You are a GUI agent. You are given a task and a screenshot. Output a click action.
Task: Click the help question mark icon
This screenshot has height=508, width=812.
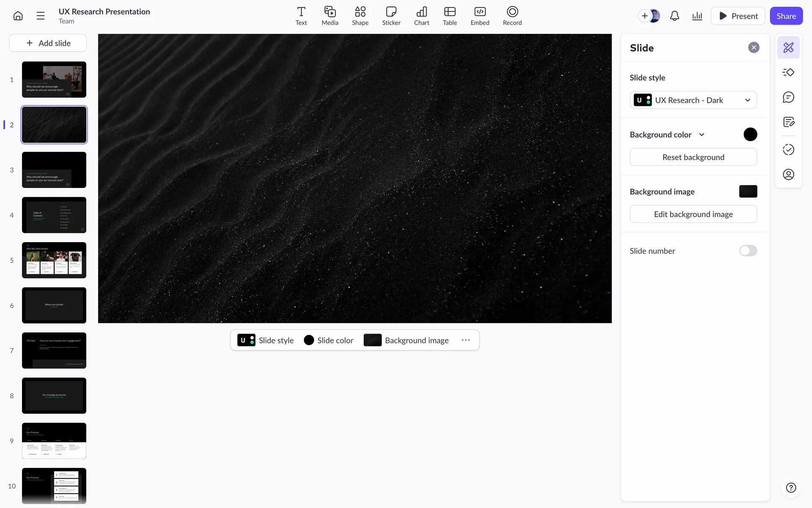[791, 488]
